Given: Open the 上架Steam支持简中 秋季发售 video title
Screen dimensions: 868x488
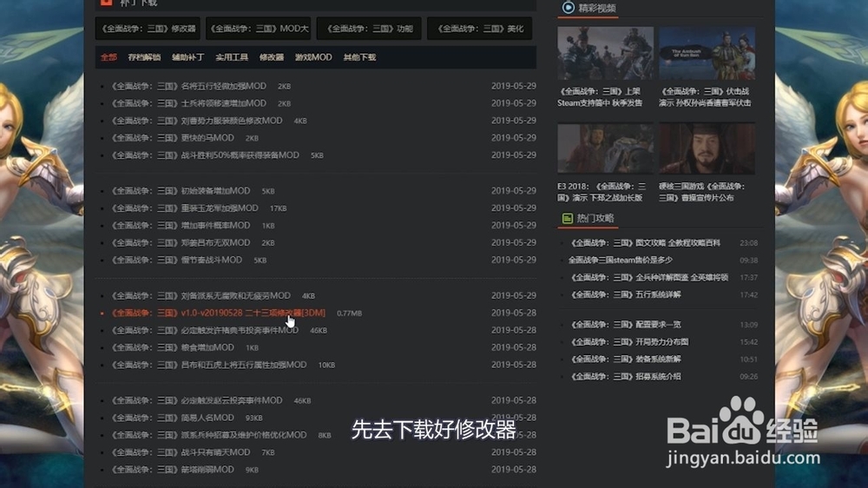Looking at the screenshot, I should click(600, 97).
